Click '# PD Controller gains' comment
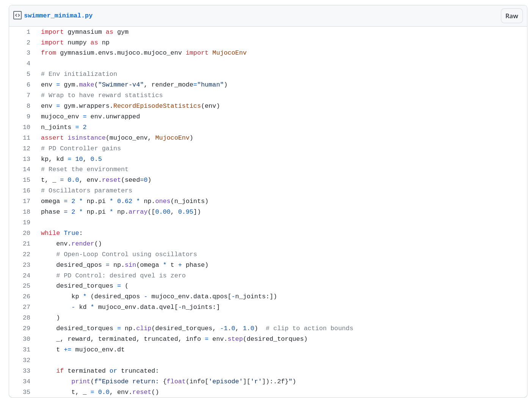Viewport: 532px width, 400px height. point(81,148)
